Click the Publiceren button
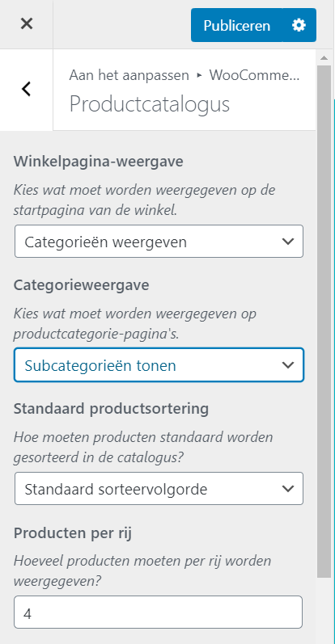 point(236,26)
